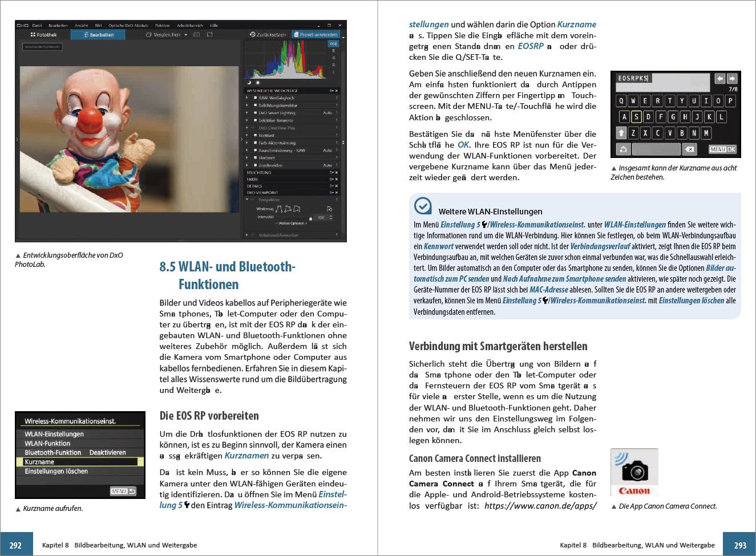The image size is (756, 556).
Task: Open the BELICHTUNG palette menu icon
Action: (x=331, y=172)
